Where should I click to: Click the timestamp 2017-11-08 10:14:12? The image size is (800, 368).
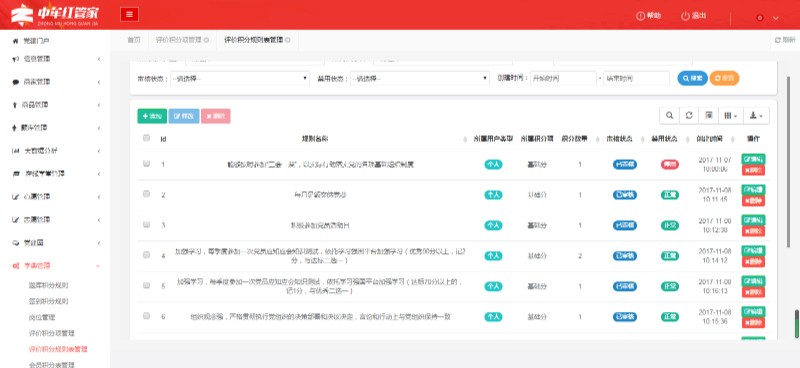(x=715, y=256)
